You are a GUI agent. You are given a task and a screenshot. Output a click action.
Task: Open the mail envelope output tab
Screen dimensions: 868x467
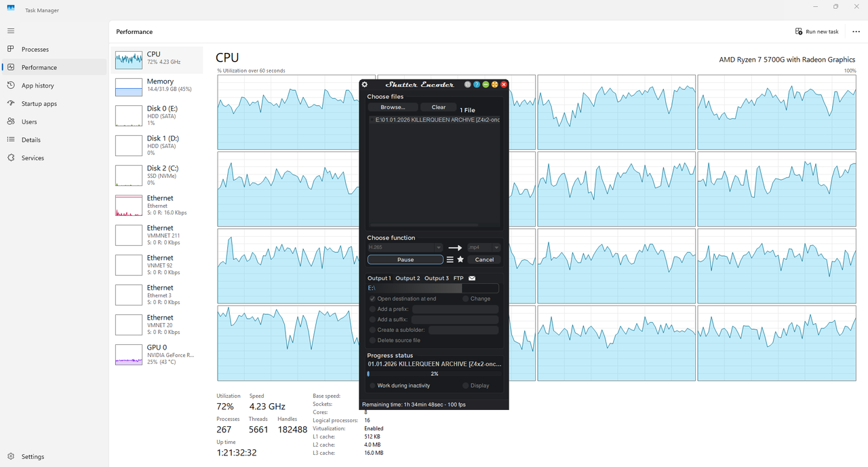pyautogui.click(x=472, y=278)
